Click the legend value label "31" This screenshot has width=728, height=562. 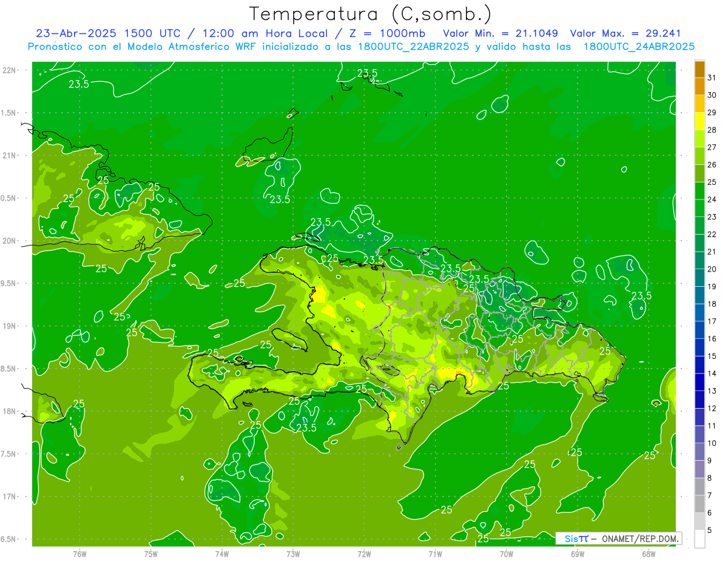tap(712, 78)
